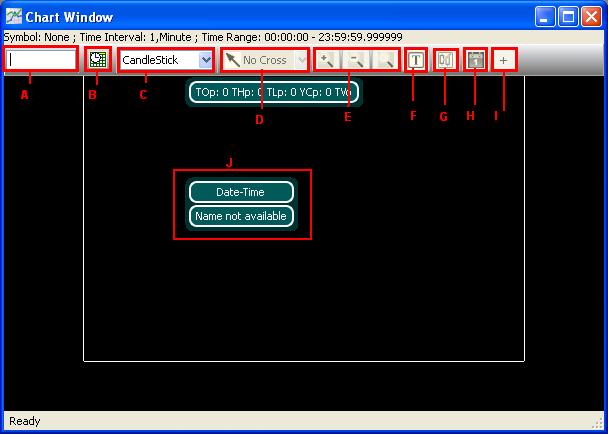
Task: Click the Ready status bar
Action: click(300, 421)
